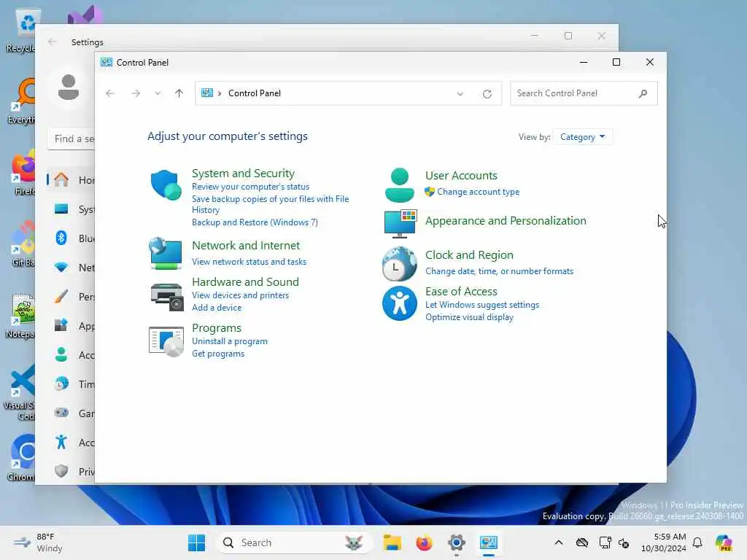Click Change account type
This screenshot has height=560, width=747.
tap(479, 192)
